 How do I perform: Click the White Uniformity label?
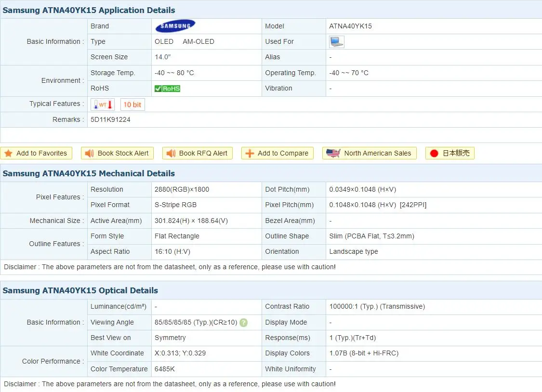(x=291, y=369)
